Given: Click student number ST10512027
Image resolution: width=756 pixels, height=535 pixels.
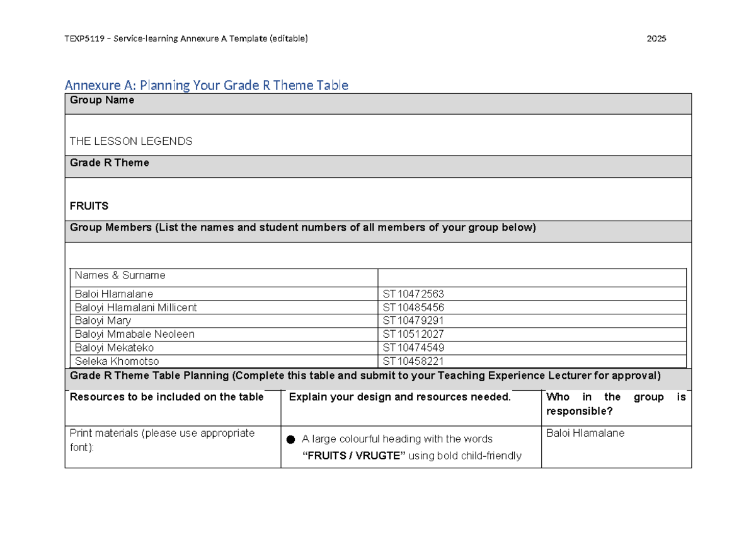Looking at the screenshot, I should click(413, 334).
